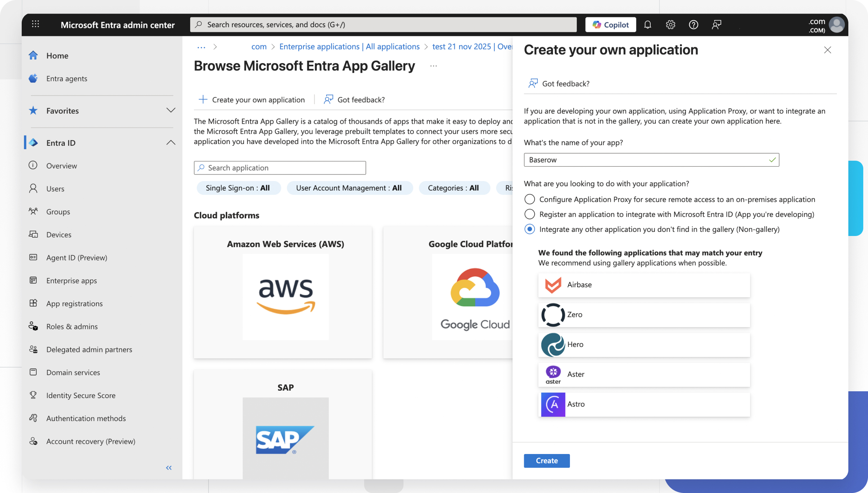Screen dimensions: 868x493
Task: Click the help question mark icon
Action: tap(693, 24)
